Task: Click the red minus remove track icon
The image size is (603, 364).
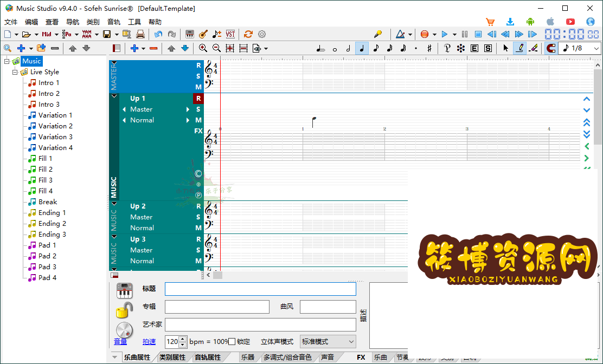Action: 153,48
